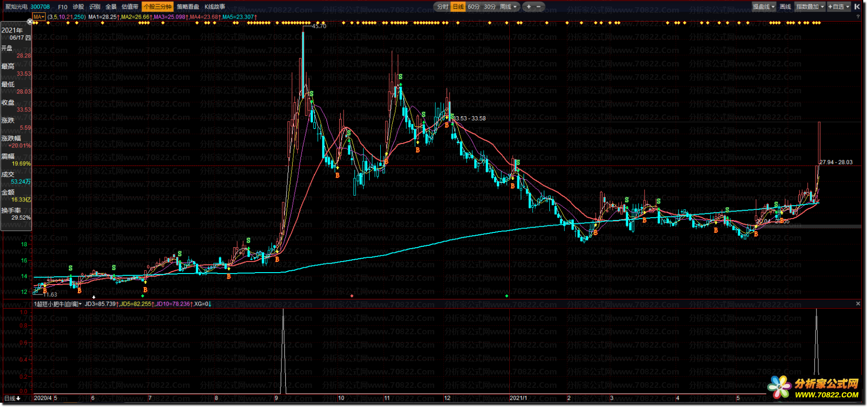Click the JD10=78.236 indicator value

pos(174,304)
